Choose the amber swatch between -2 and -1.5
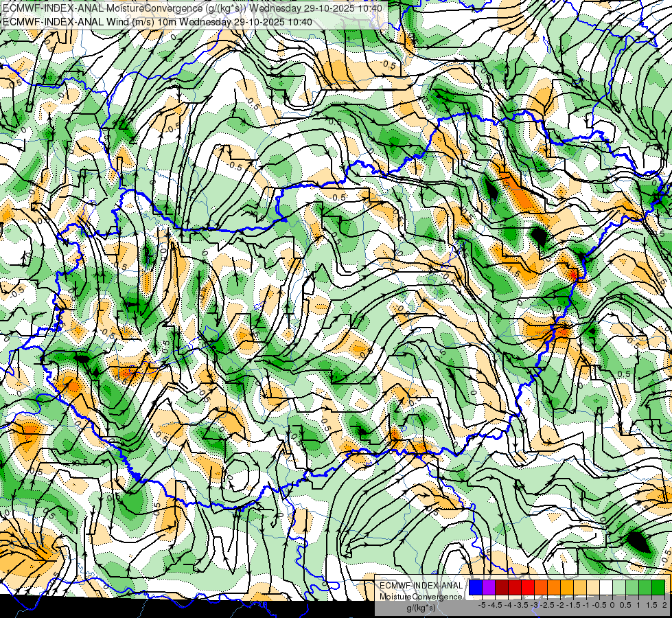This screenshot has height=618, width=672. 567,587
